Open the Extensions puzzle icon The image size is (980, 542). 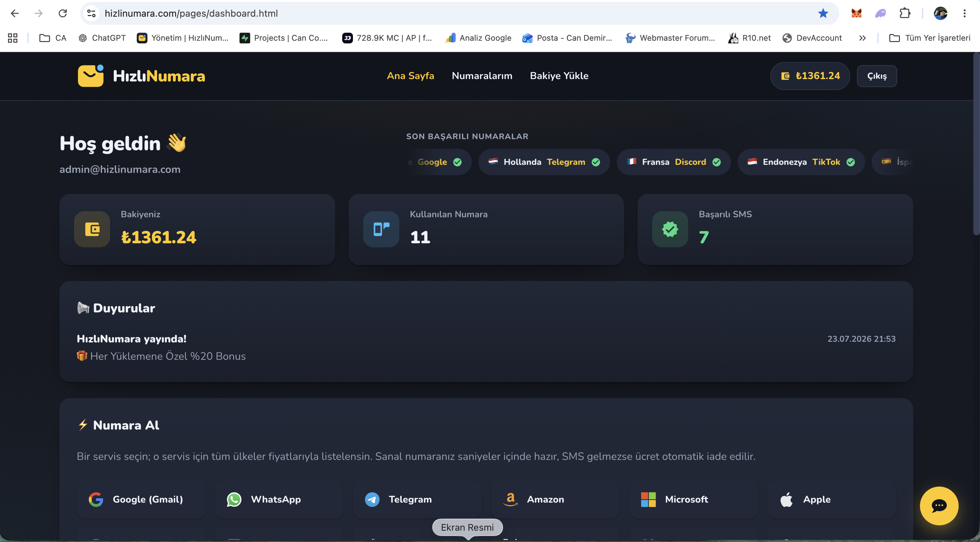[905, 13]
